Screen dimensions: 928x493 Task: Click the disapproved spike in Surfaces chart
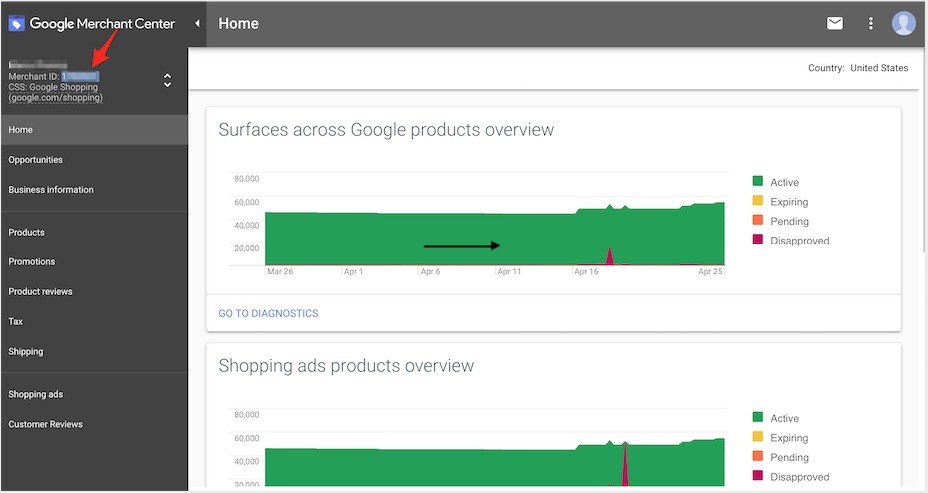coord(610,256)
